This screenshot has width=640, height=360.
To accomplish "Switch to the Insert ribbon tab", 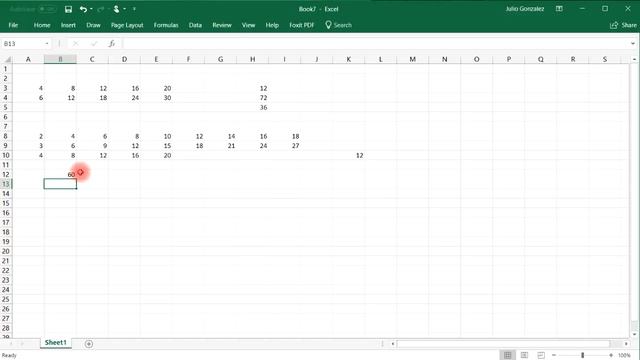I will click(68, 25).
